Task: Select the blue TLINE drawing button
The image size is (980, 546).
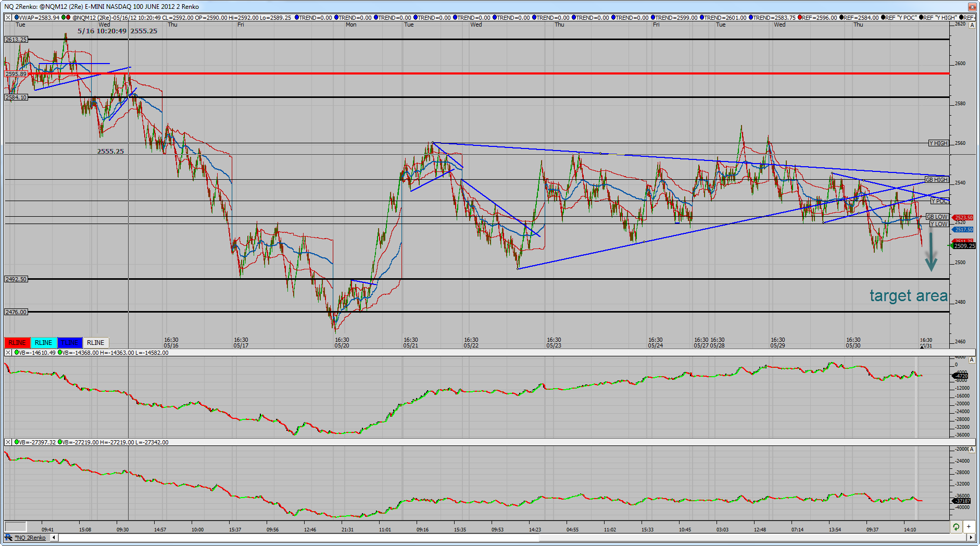Action: tap(69, 343)
